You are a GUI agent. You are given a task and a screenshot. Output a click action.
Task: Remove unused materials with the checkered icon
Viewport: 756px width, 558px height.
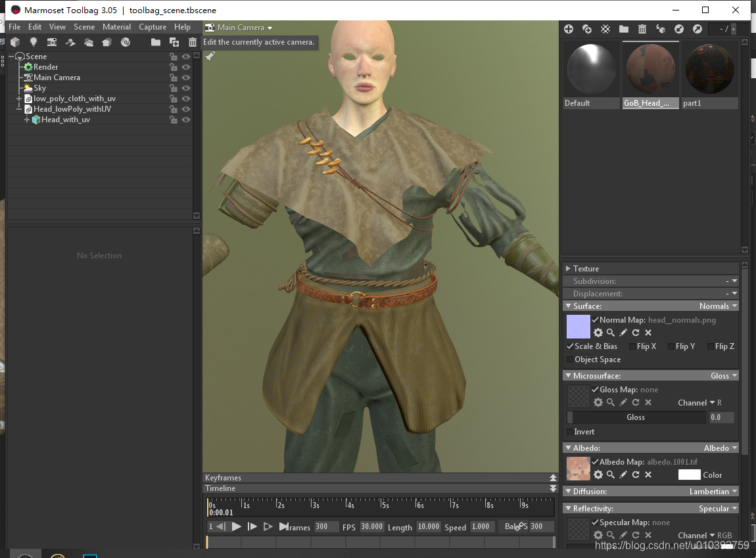coord(605,30)
